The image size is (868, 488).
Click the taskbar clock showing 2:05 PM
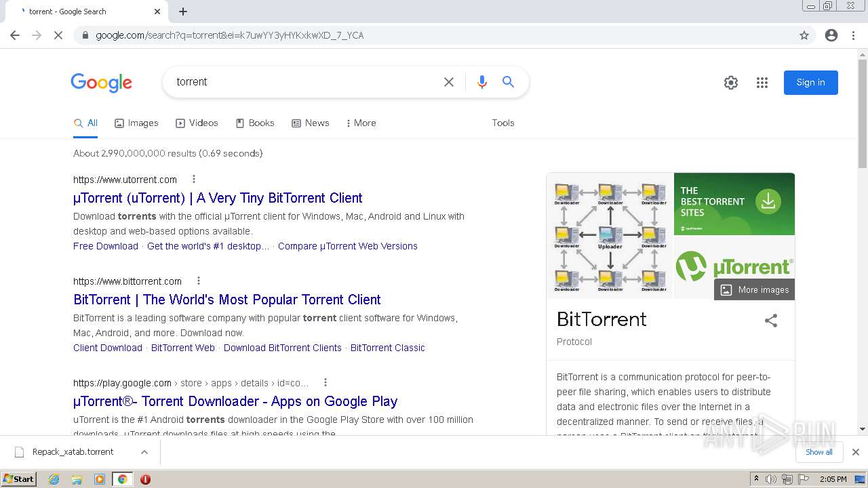pos(833,479)
